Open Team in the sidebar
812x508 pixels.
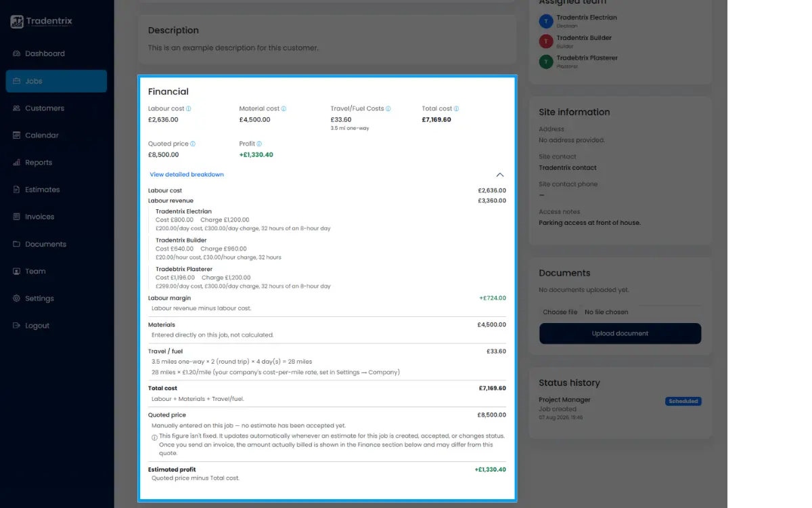(56, 271)
